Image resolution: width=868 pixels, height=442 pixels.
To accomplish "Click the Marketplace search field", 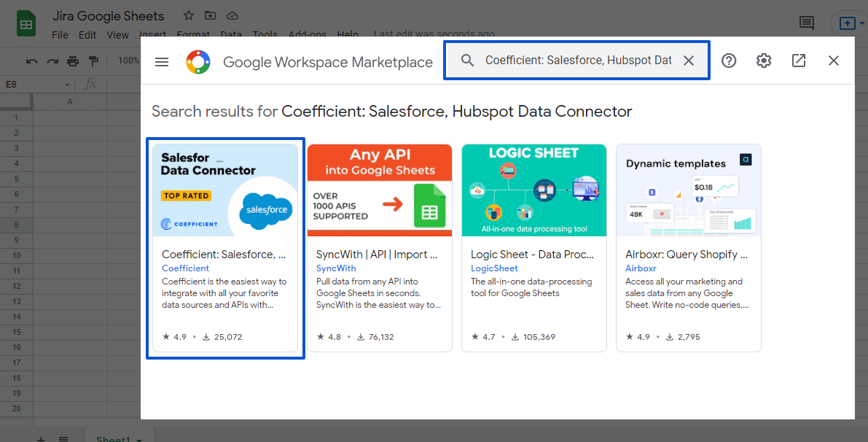I will point(577,61).
